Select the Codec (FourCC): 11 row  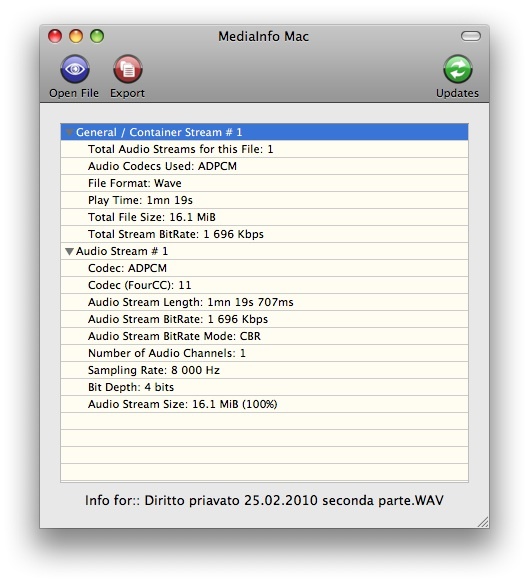(x=264, y=285)
